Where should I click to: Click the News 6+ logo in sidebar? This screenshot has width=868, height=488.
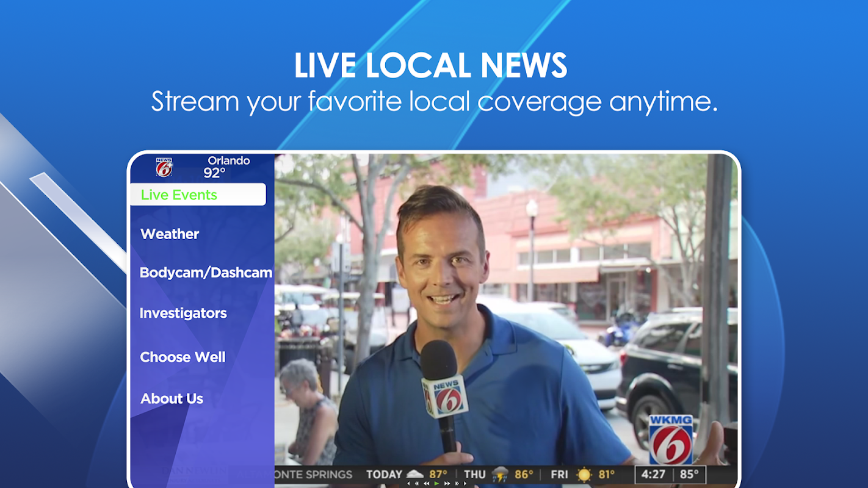164,167
